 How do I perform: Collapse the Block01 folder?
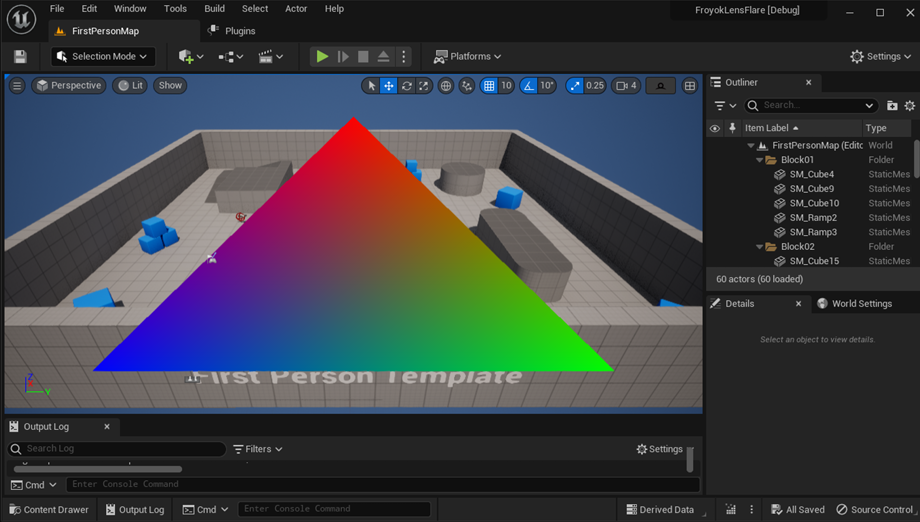click(759, 160)
